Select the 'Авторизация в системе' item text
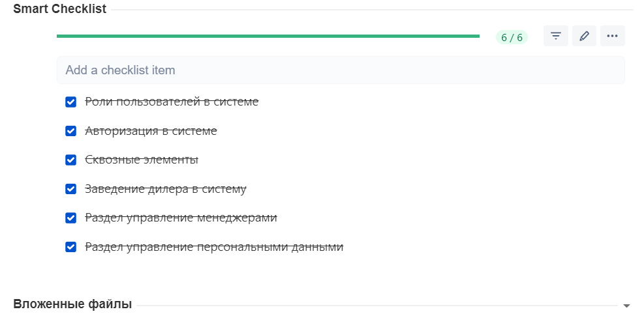The height and width of the screenshot is (316, 644). click(151, 131)
